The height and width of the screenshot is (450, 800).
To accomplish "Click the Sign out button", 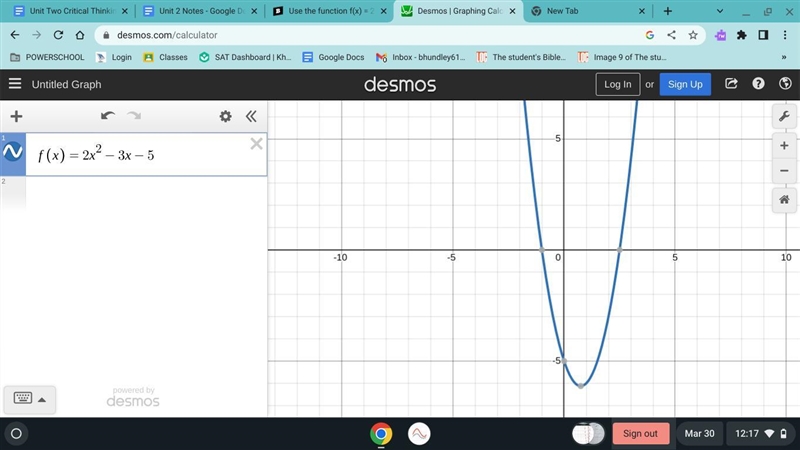I will click(x=640, y=433).
